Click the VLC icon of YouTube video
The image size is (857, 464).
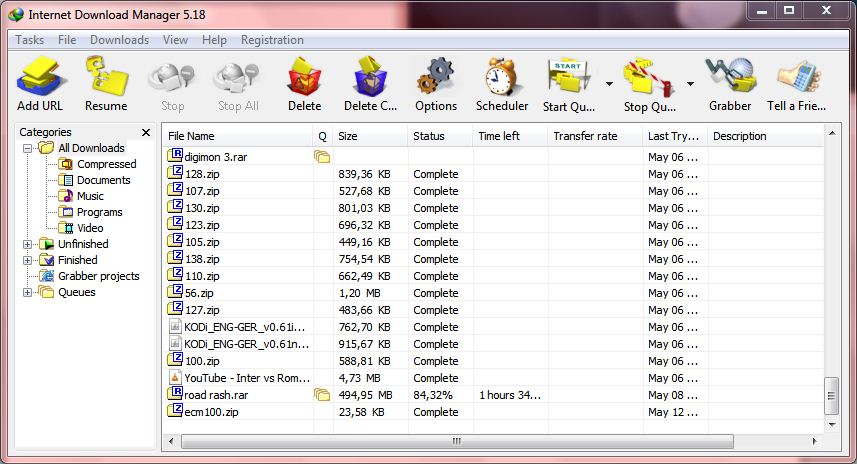tap(175, 377)
